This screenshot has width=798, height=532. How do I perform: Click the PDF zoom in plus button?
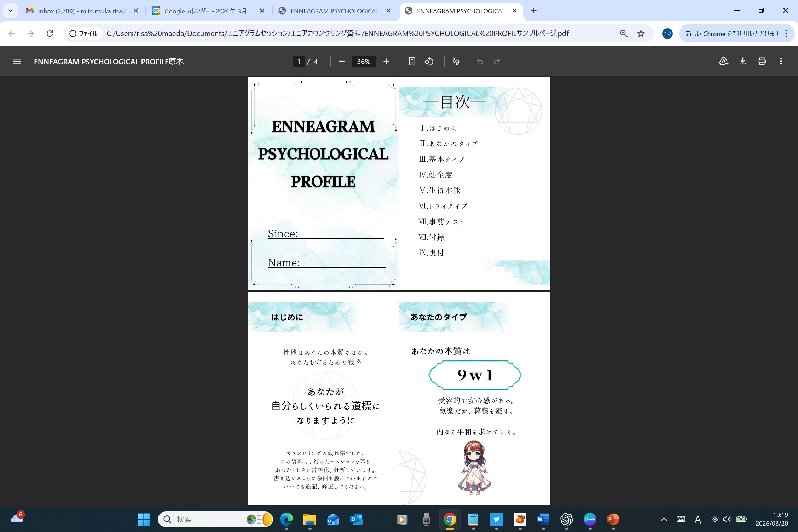pyautogui.click(x=386, y=62)
